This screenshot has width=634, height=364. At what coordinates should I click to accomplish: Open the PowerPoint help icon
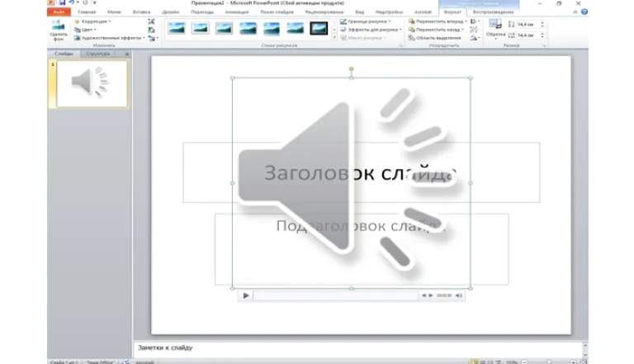click(x=584, y=12)
